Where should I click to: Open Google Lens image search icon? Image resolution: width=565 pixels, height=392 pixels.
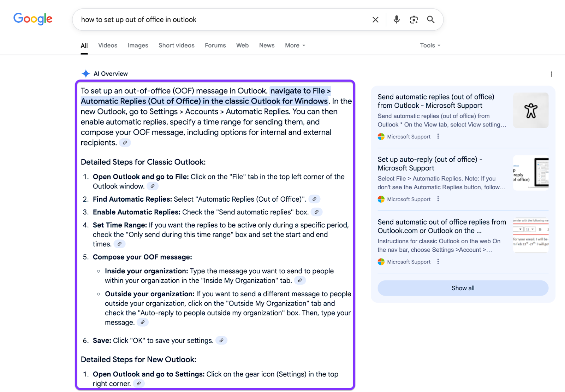click(x=414, y=20)
